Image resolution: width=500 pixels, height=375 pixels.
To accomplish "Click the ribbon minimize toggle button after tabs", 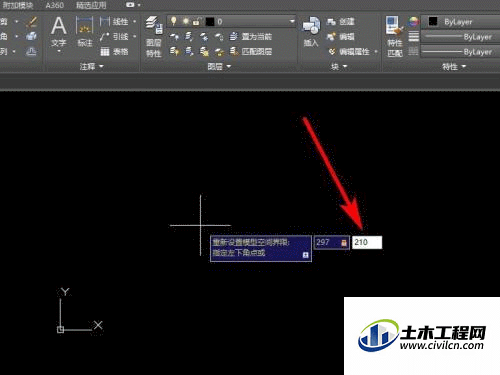I will tap(130, 5).
